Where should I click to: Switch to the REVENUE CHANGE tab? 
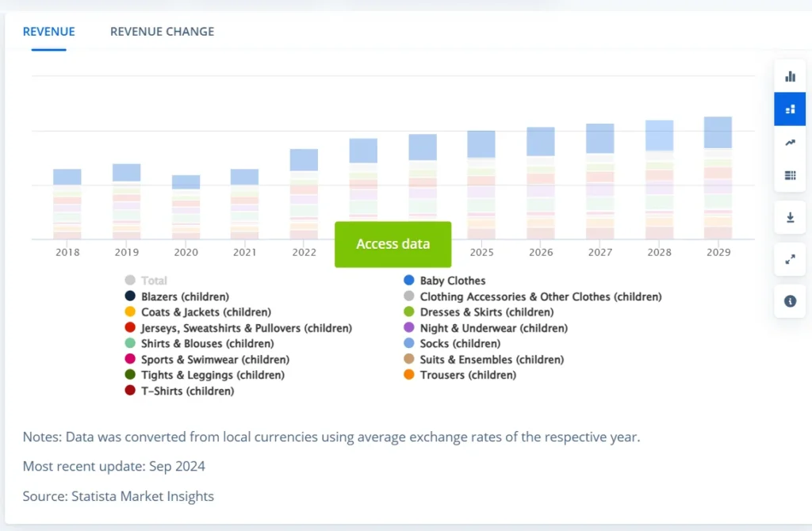(x=162, y=31)
